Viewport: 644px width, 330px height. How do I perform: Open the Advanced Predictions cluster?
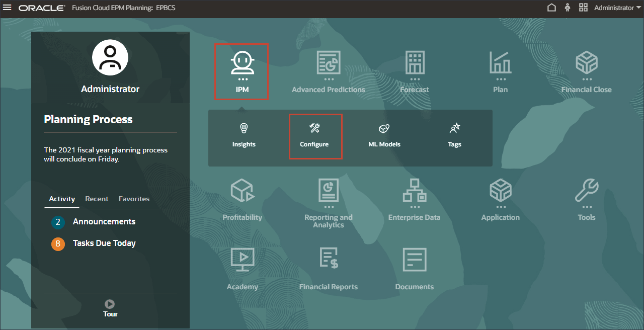tap(329, 63)
